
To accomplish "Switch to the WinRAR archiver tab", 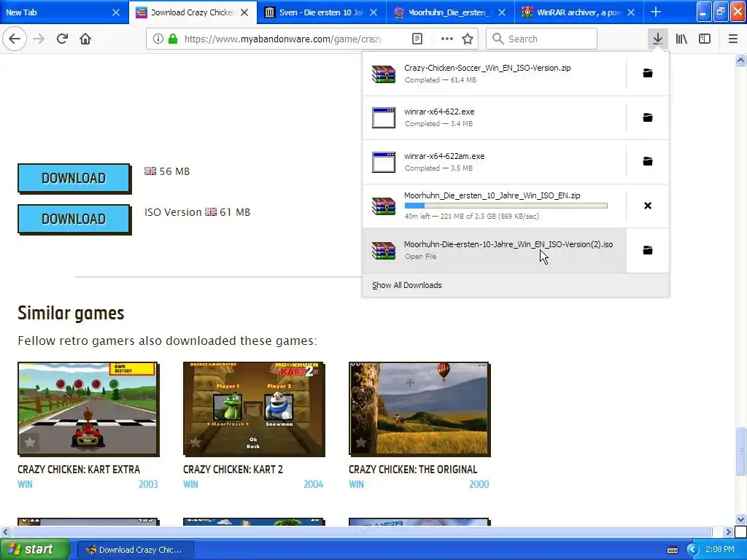I will [x=578, y=12].
